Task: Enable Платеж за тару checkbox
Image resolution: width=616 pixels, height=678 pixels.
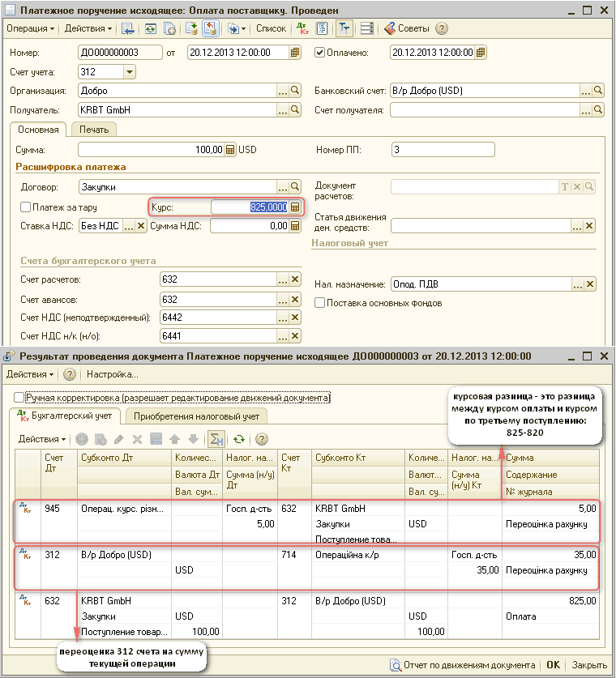Action: point(25,207)
